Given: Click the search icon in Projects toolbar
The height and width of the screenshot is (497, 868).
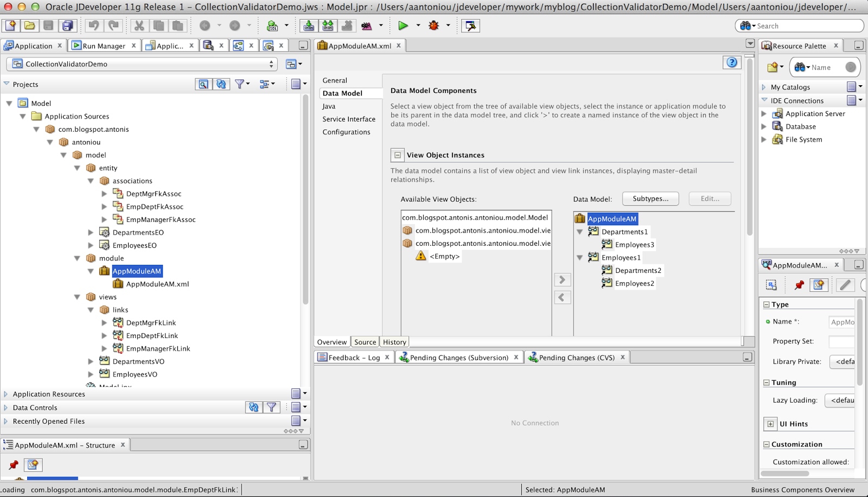Looking at the screenshot, I should click(203, 84).
